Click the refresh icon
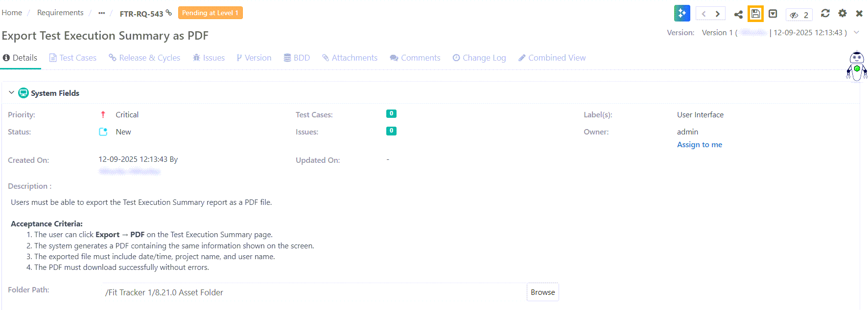Viewport: 868px width, 310px height. click(825, 13)
